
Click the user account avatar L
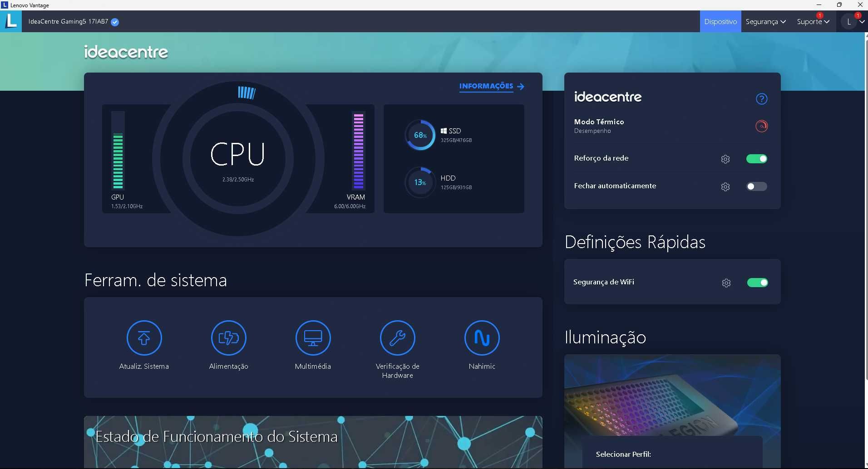coord(848,21)
